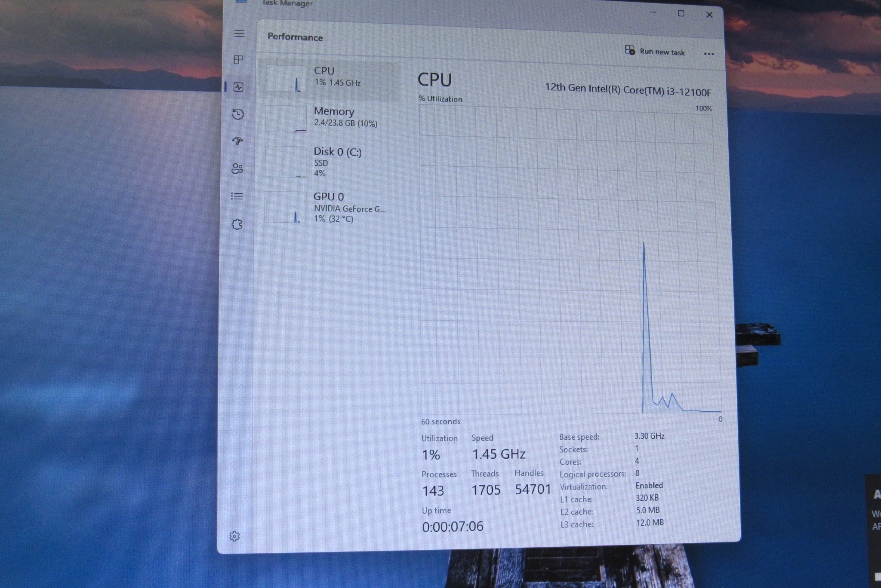This screenshot has height=588, width=881.
Task: Click the Memory mini graph thumbnail
Action: pos(286,119)
